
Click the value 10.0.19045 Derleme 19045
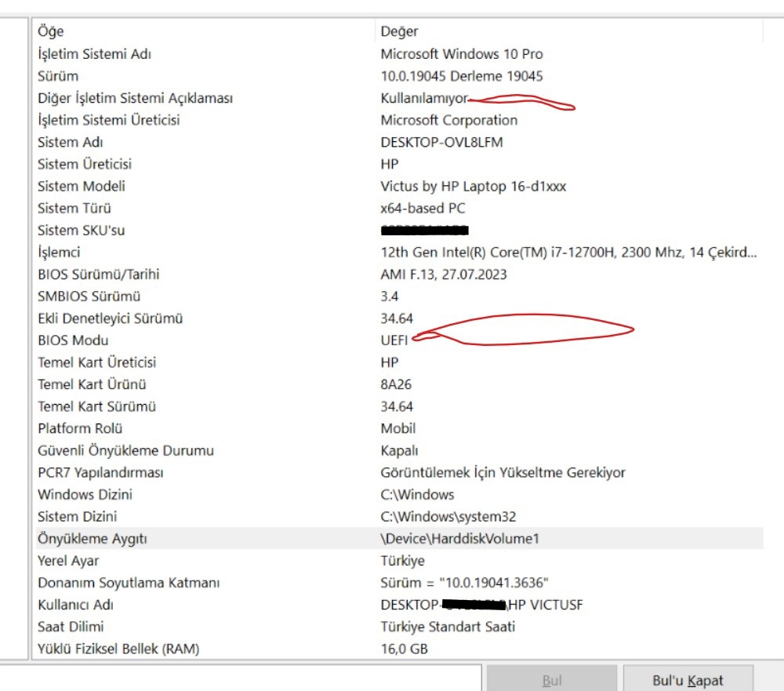coord(462,76)
